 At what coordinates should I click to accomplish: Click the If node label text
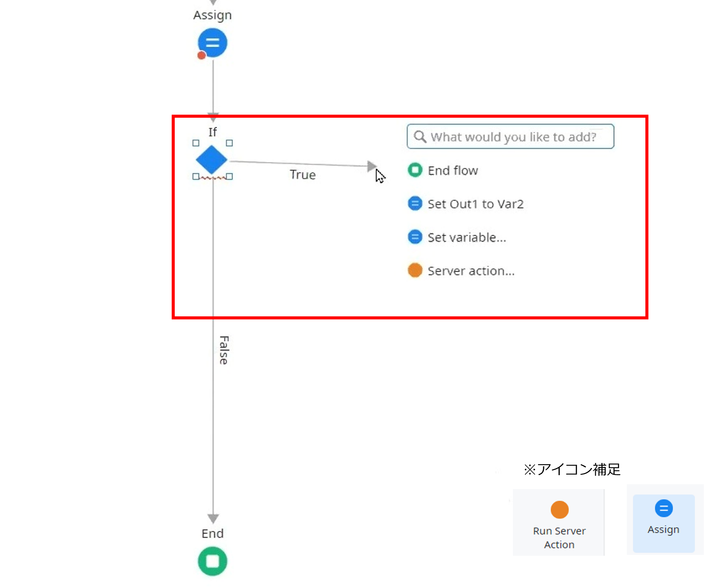pyautogui.click(x=212, y=132)
